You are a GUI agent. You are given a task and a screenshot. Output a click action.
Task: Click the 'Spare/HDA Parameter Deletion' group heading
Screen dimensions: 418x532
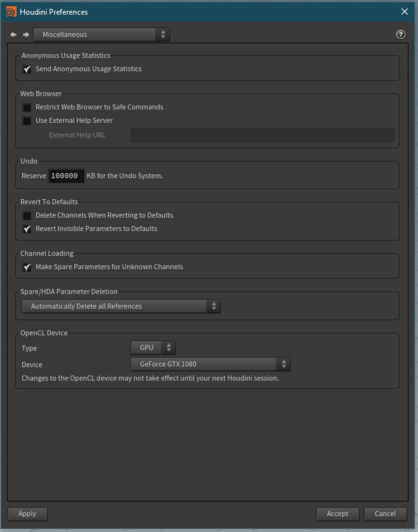coord(69,291)
